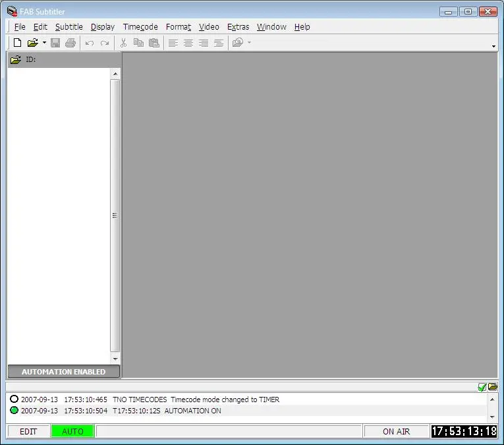Click the Open file folder icon

[x=32, y=43]
